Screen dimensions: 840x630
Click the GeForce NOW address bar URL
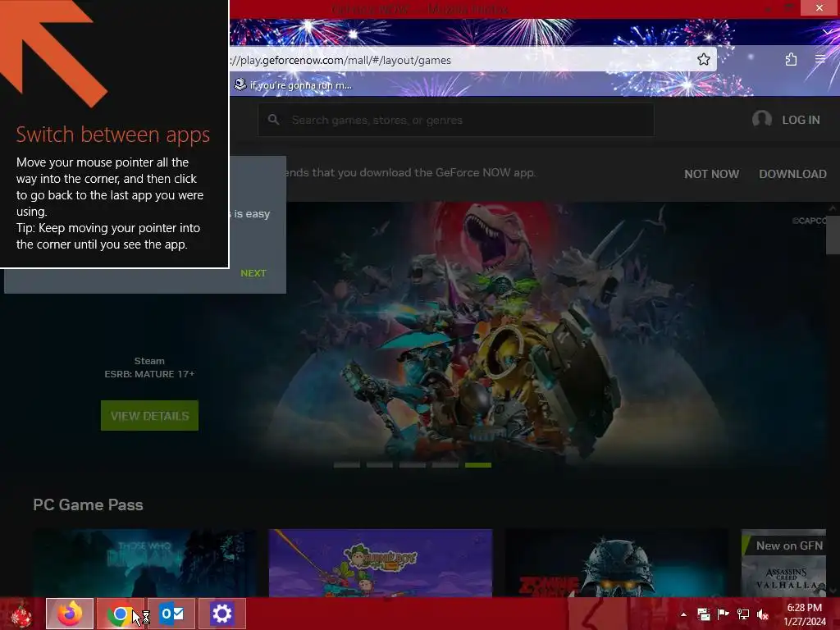coord(340,60)
